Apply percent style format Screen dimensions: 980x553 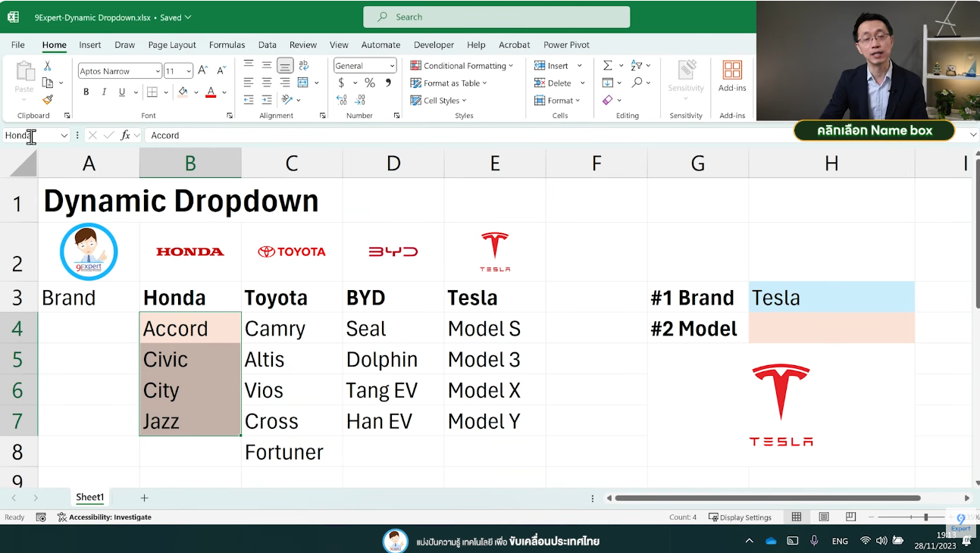click(370, 83)
